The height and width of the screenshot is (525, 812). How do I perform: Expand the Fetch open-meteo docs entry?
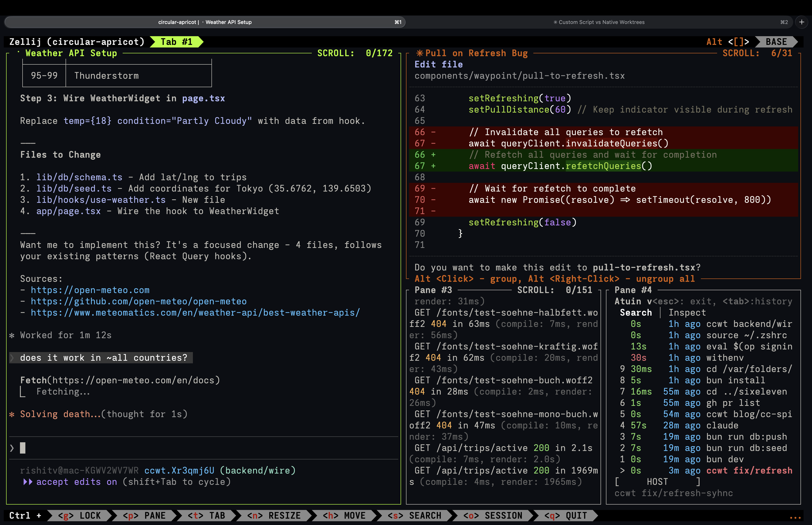tap(119, 380)
